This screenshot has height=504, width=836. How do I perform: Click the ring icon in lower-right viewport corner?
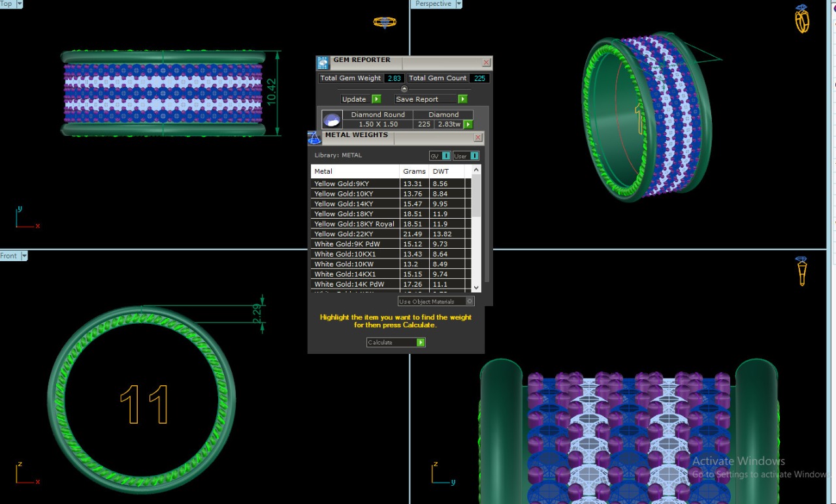[x=801, y=271]
